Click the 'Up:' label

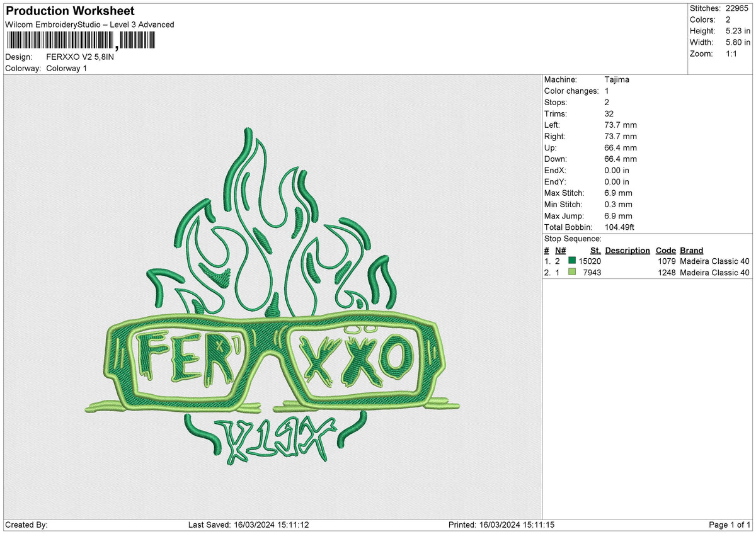coord(551,147)
